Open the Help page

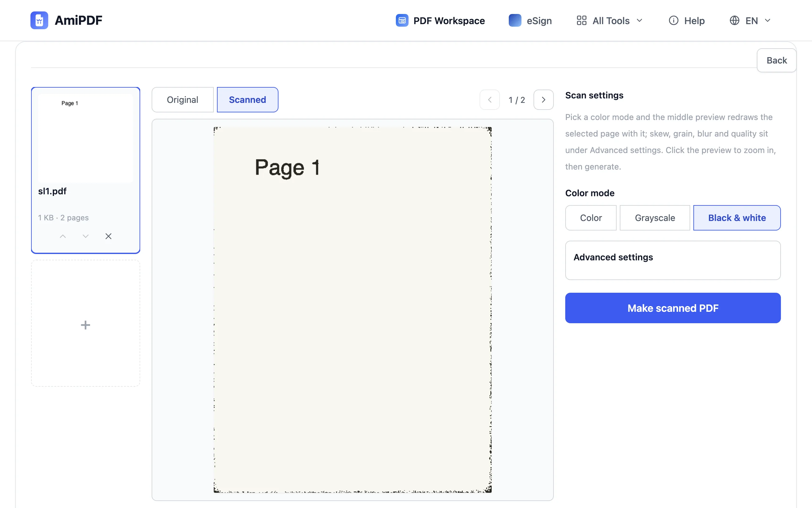click(x=686, y=21)
